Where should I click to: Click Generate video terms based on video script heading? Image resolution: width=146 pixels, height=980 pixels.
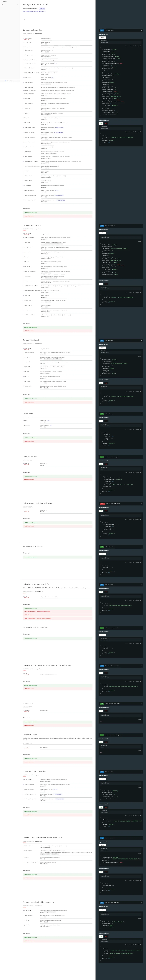pos(43,838)
